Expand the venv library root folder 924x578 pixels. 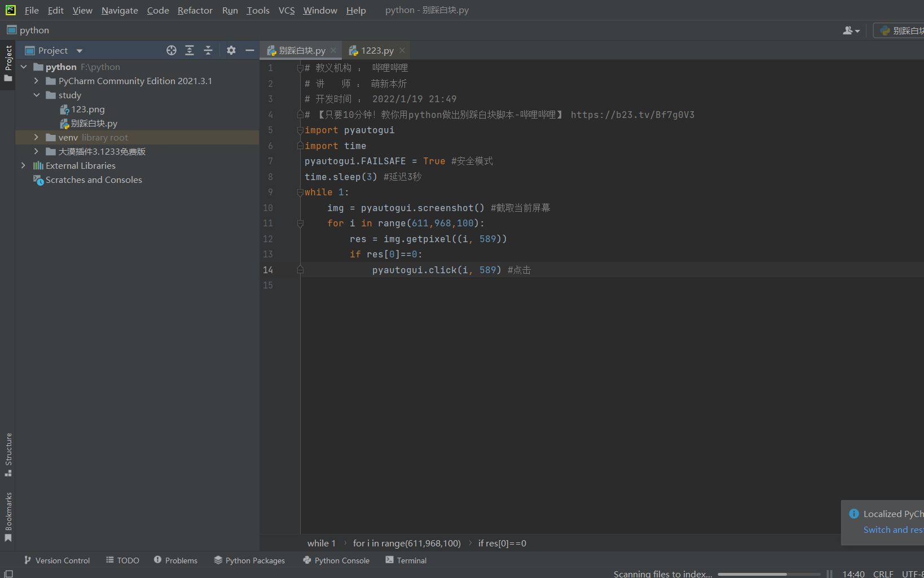click(x=36, y=137)
